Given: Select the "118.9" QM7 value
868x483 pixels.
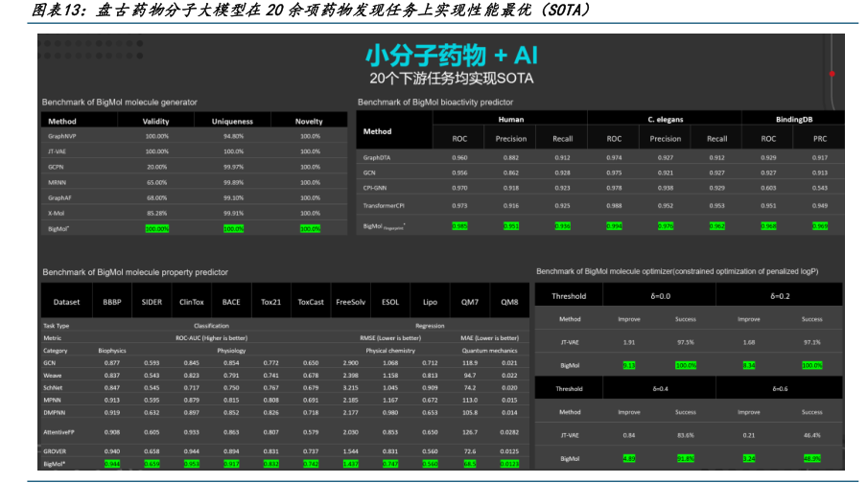Looking at the screenshot, I should click(470, 363).
